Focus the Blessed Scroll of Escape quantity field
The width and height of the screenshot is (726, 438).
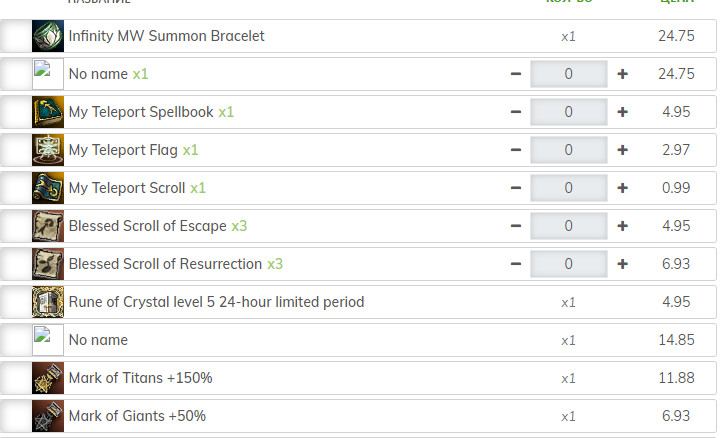569,226
